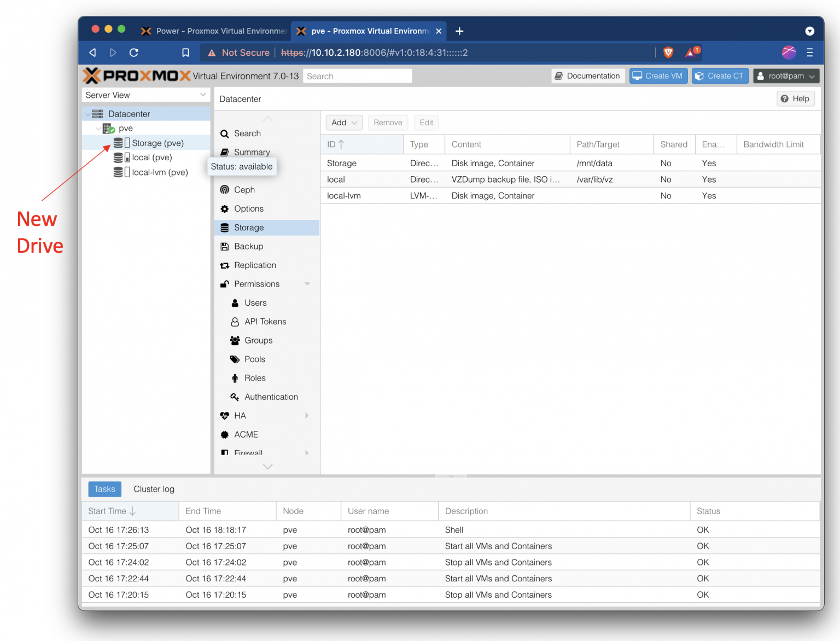Click the Create VM button
Screen dimensions: 840x641
pos(658,76)
